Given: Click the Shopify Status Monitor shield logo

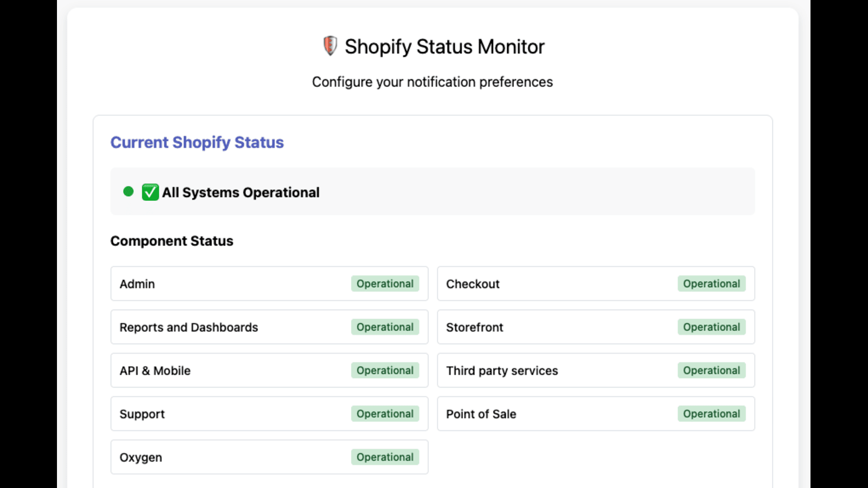Looking at the screenshot, I should [x=330, y=46].
